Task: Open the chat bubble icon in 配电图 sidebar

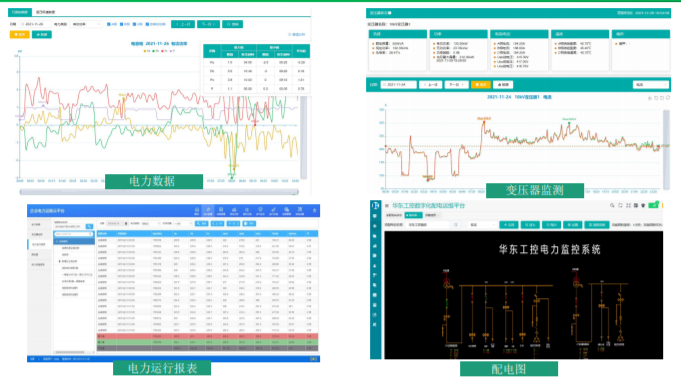Action: (375, 216)
